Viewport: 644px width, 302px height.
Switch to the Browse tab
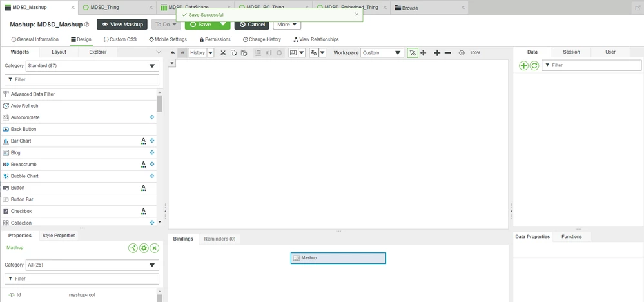(410, 8)
